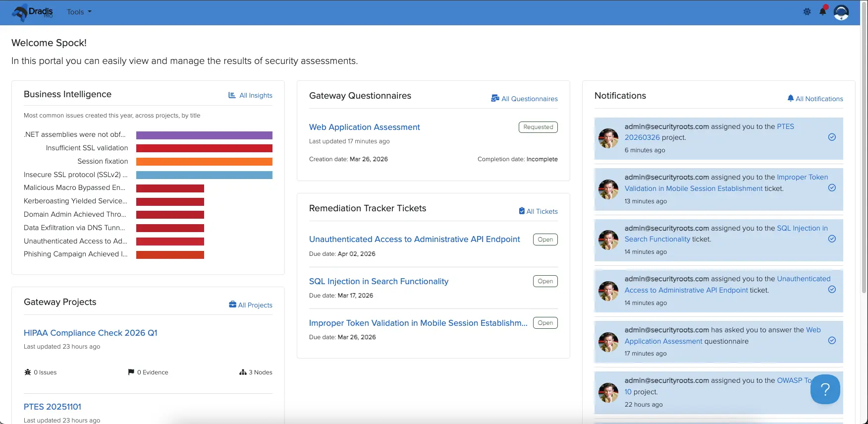Click the orange Session fixation bar

204,162
